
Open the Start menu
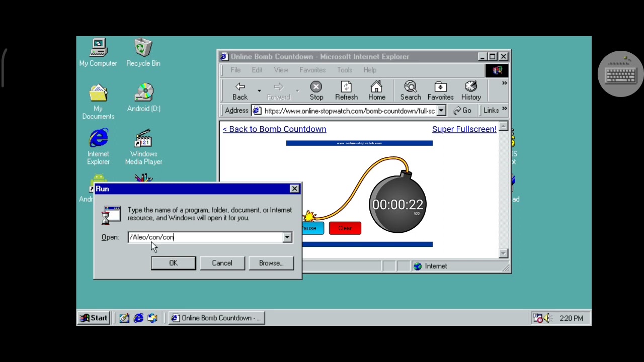click(94, 318)
